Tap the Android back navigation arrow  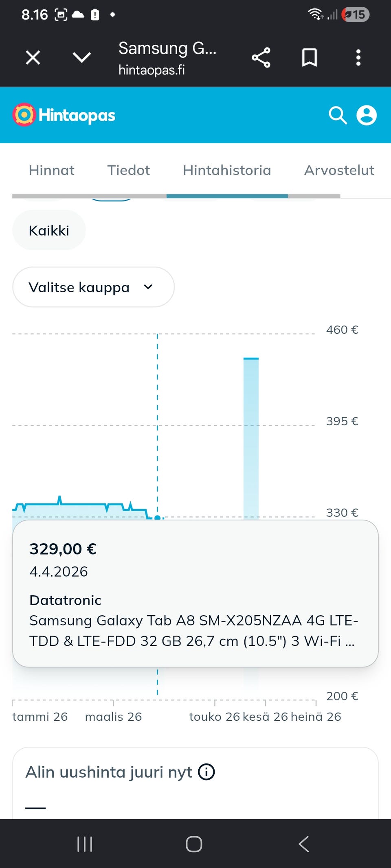click(x=304, y=844)
